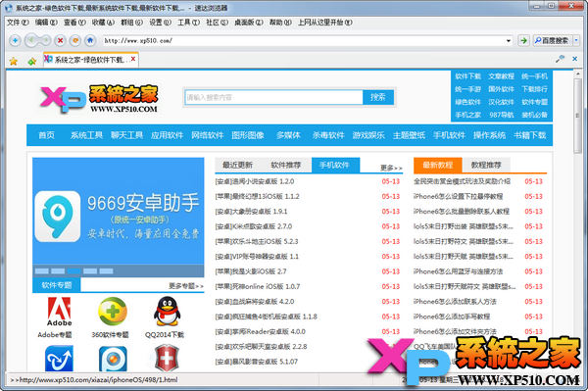Focus the webpage search input field
Viewport: 588px width, 391px height.
click(273, 97)
